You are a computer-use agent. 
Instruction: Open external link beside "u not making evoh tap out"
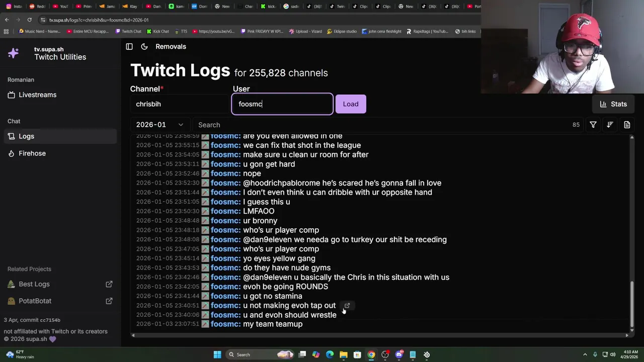pos(347,305)
